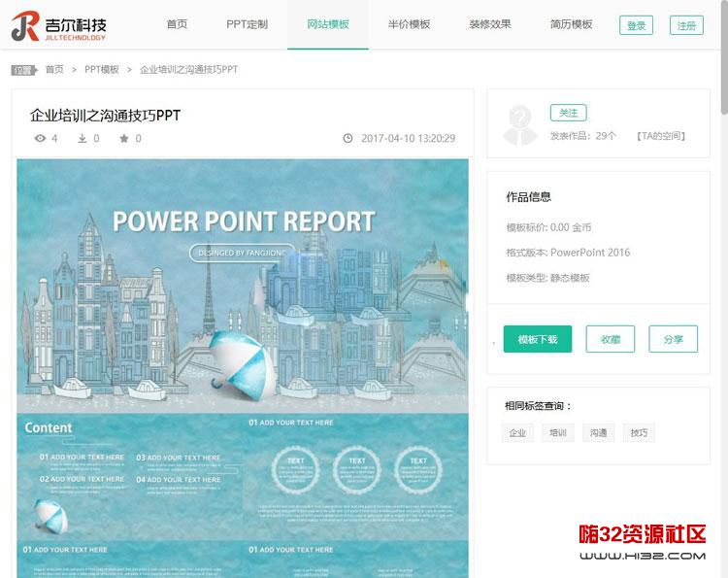Open the 网站模板 nav tab
The height and width of the screenshot is (578, 728).
328,24
